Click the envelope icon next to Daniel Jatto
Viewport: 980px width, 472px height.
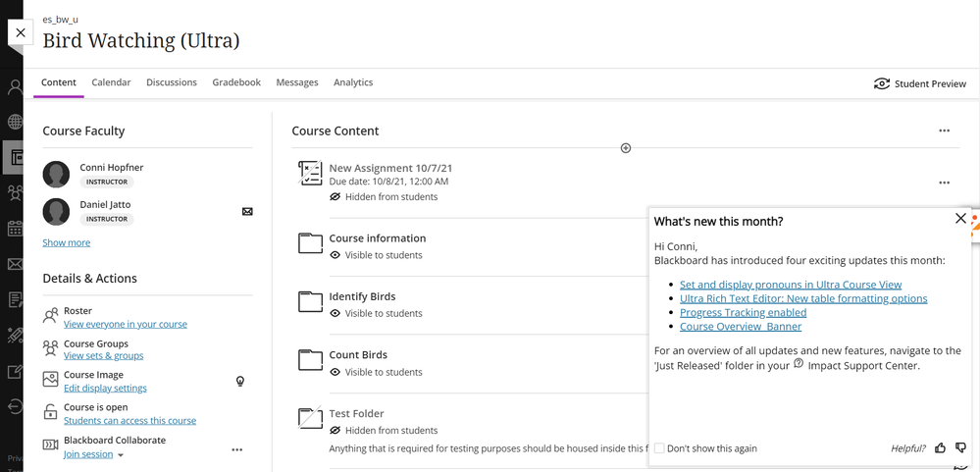point(247,211)
